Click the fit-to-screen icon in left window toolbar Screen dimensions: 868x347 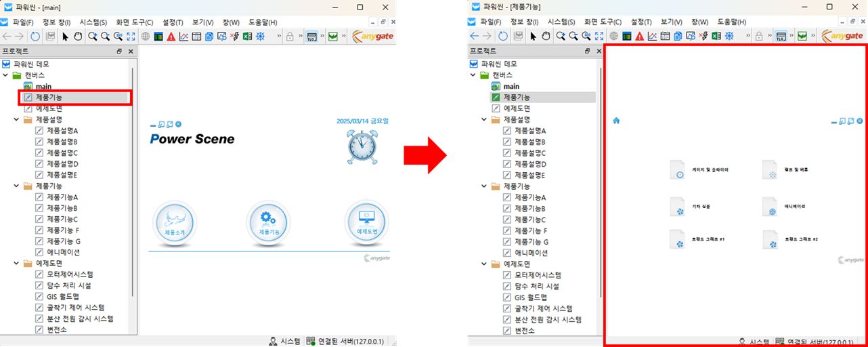(131, 37)
